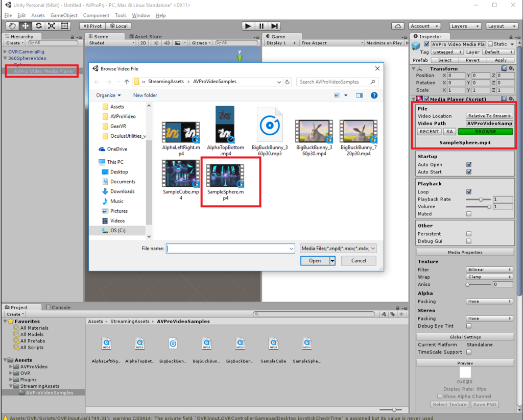523x420 pixels.
Task: Switch to the Asset Store tab
Action: pos(146,36)
